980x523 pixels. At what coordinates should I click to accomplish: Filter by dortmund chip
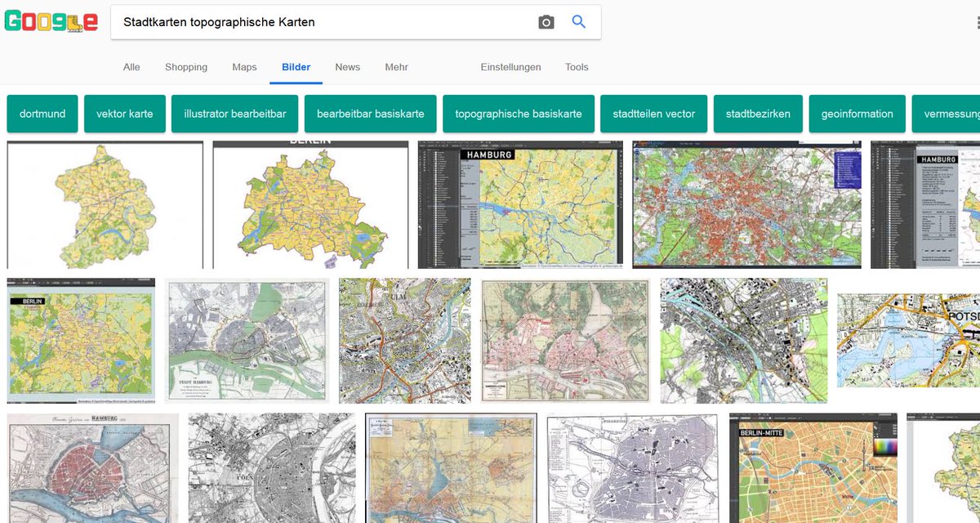click(42, 114)
